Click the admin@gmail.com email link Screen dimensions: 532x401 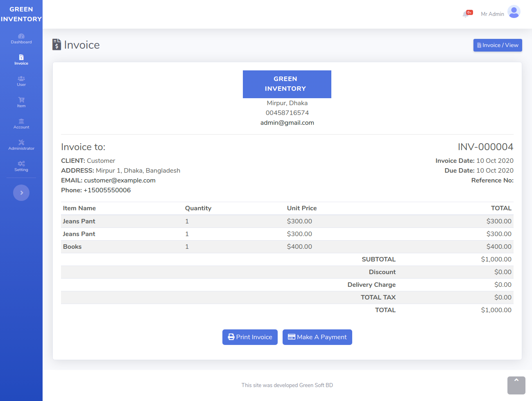(x=287, y=122)
